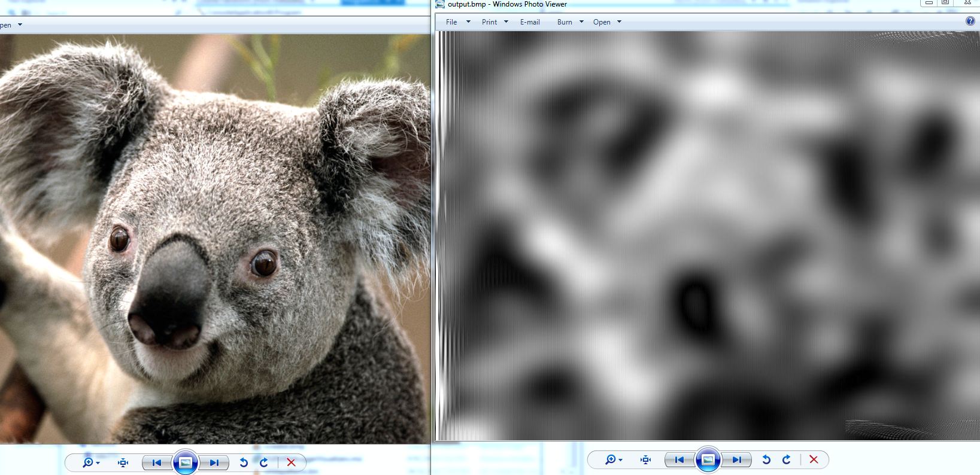The height and width of the screenshot is (475, 980).
Task: Click the E-mail toolbar item
Action: click(530, 22)
